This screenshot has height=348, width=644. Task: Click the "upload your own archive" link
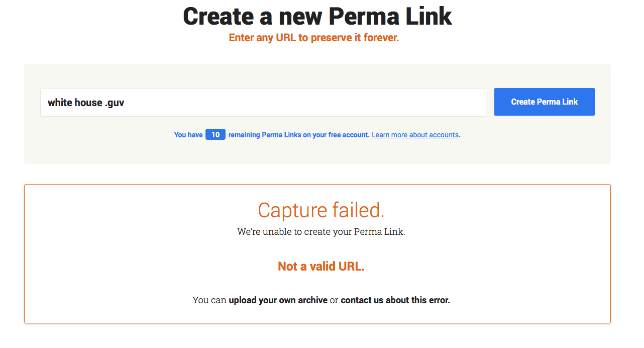tap(278, 300)
